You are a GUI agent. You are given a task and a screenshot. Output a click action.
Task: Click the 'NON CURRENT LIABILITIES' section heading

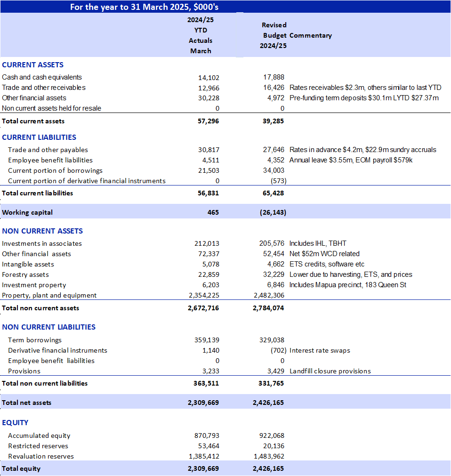coord(48,327)
